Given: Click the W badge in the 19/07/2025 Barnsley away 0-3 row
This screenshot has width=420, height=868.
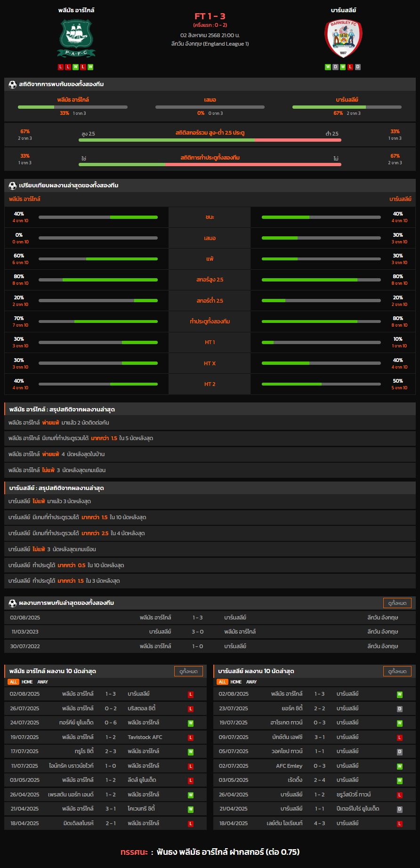Looking at the screenshot, I should tap(400, 723).
